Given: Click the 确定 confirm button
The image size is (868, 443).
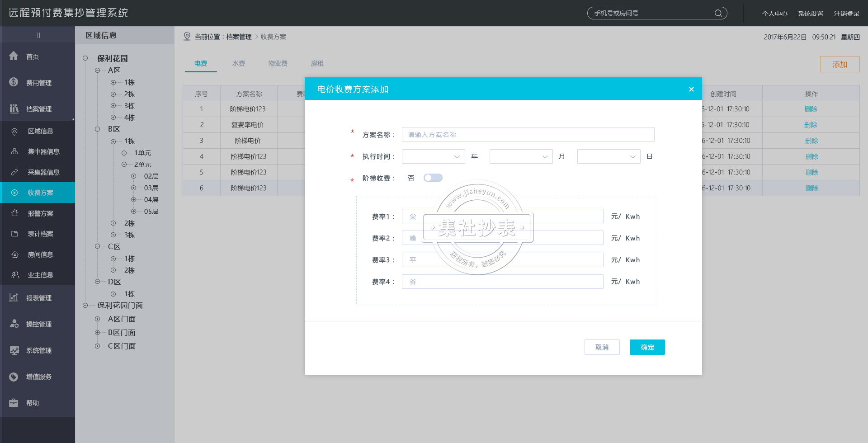Looking at the screenshot, I should (647, 347).
